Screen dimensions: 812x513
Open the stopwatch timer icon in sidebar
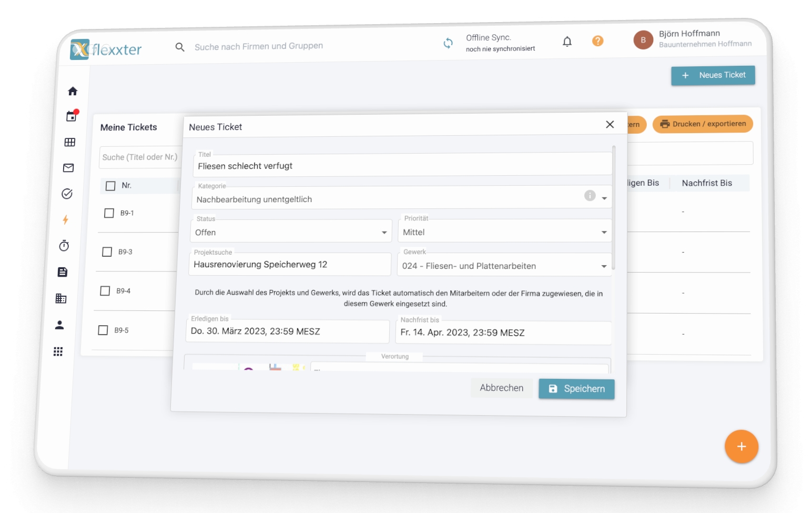64,246
